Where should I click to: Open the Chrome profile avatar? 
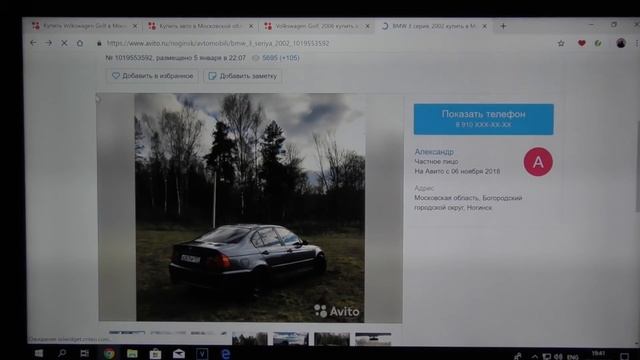tap(621, 43)
